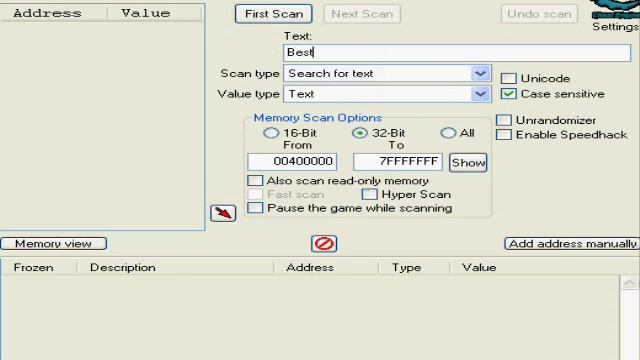Start the First Scan

(x=273, y=14)
